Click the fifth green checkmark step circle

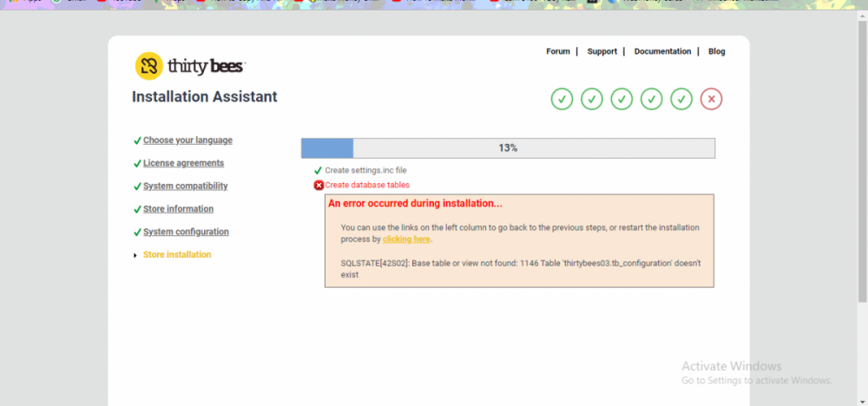coord(681,99)
